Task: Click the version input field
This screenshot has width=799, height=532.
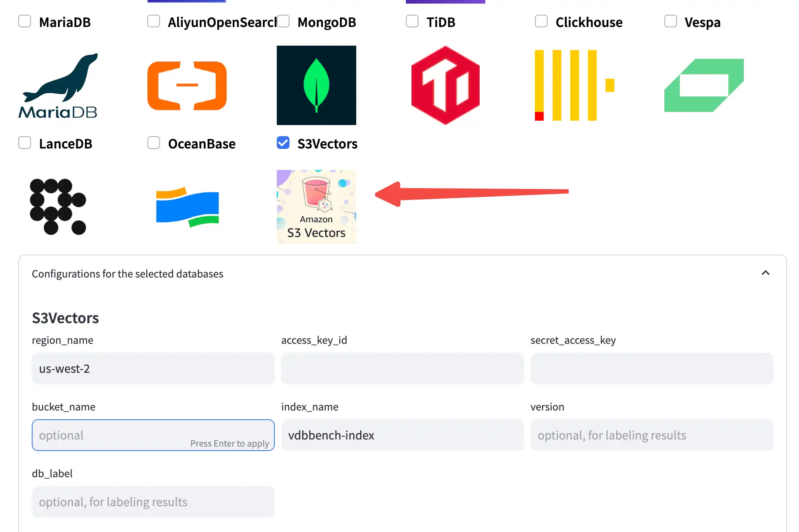Action: pos(652,435)
